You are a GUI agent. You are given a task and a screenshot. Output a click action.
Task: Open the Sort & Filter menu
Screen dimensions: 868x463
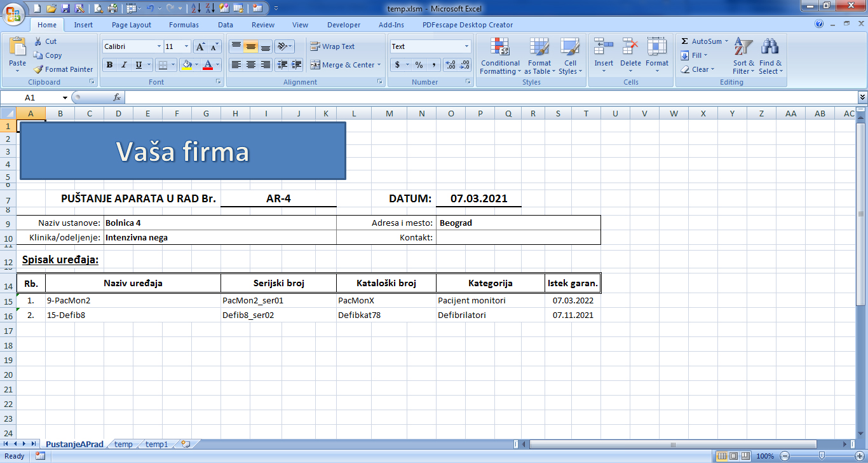click(x=743, y=56)
